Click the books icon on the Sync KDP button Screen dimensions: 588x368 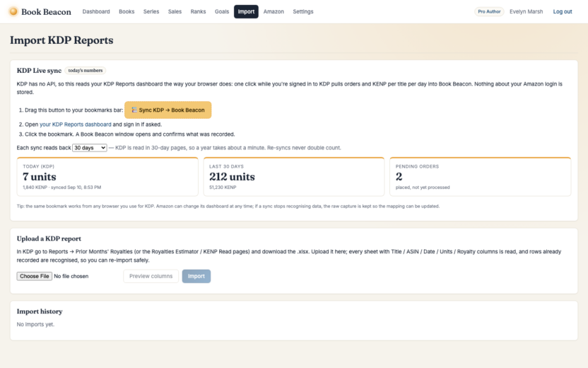(134, 110)
